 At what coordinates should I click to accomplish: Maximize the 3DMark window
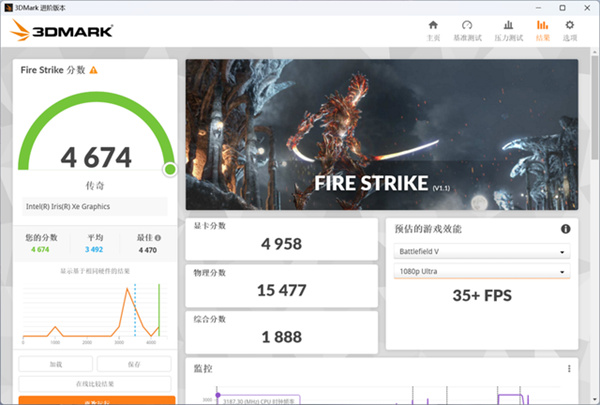(562, 8)
